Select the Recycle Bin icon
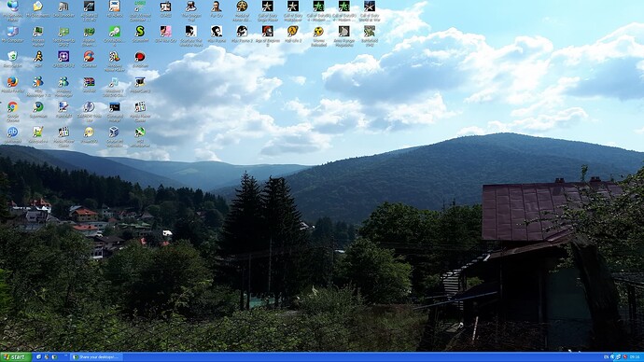Image resolution: width=644 pixels, height=362 pixels. pyautogui.click(x=12, y=57)
